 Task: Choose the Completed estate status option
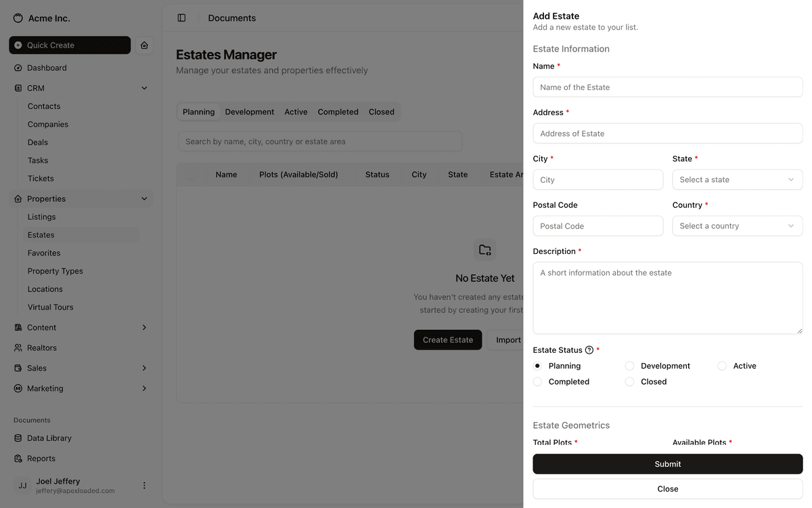(537, 381)
